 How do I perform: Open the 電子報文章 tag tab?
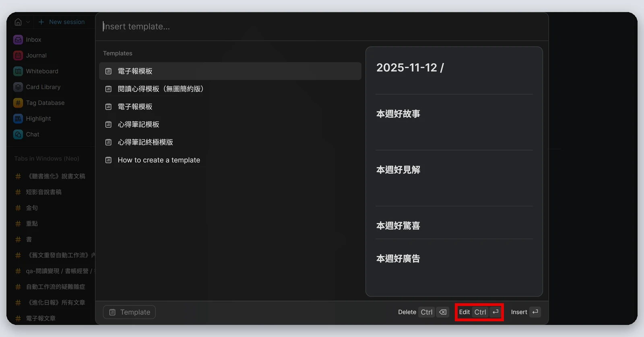coord(35,318)
